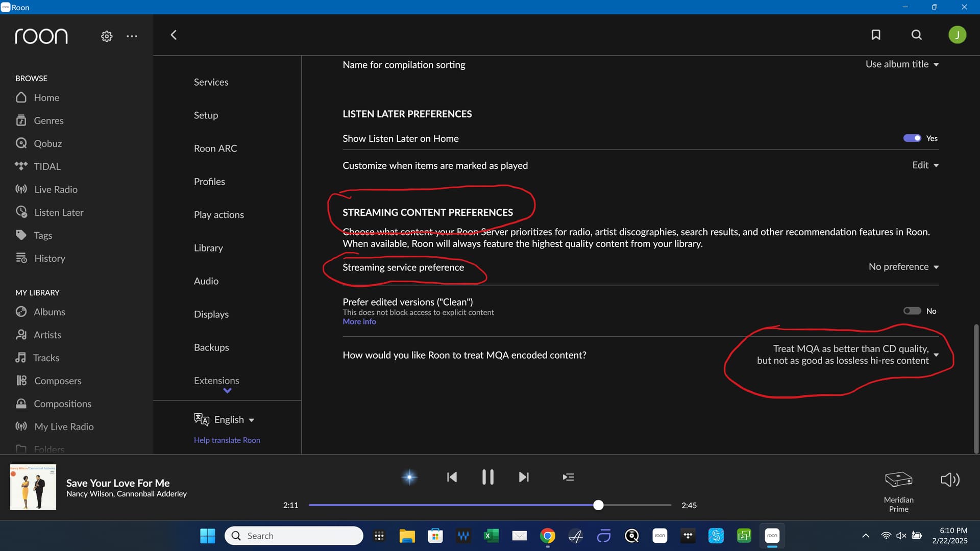Expand more settings tabs chevron
The width and height of the screenshot is (980, 551).
(227, 391)
